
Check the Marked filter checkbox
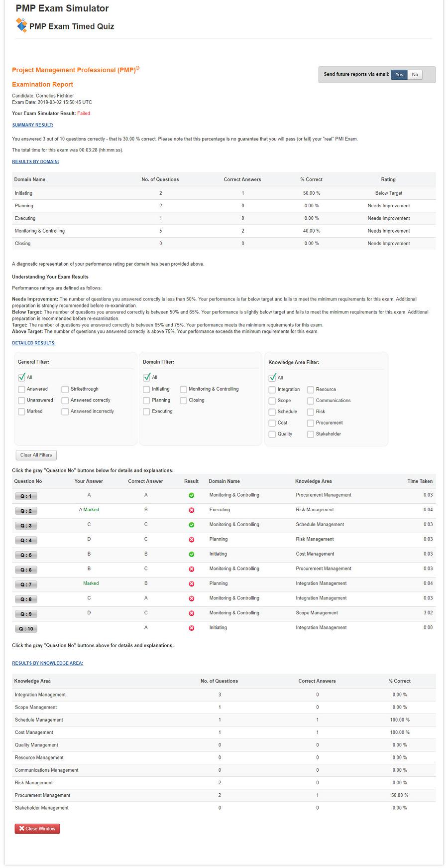(21, 412)
